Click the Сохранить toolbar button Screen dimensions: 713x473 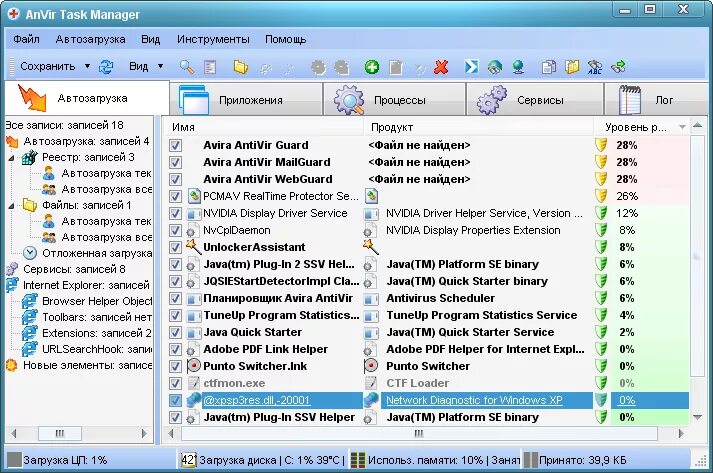(x=48, y=66)
